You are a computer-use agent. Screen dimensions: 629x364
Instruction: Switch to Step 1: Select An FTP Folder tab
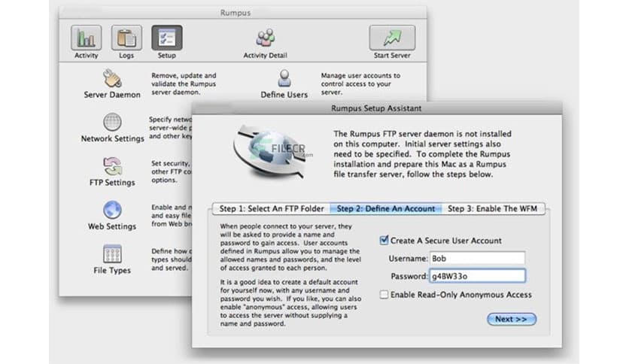[x=272, y=208]
